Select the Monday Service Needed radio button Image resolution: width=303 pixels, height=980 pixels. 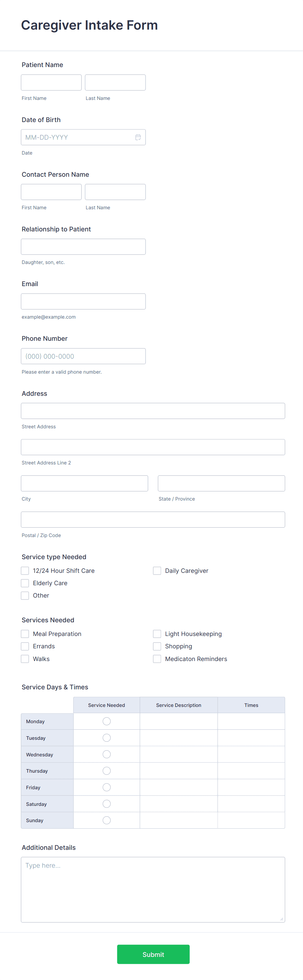point(107,721)
